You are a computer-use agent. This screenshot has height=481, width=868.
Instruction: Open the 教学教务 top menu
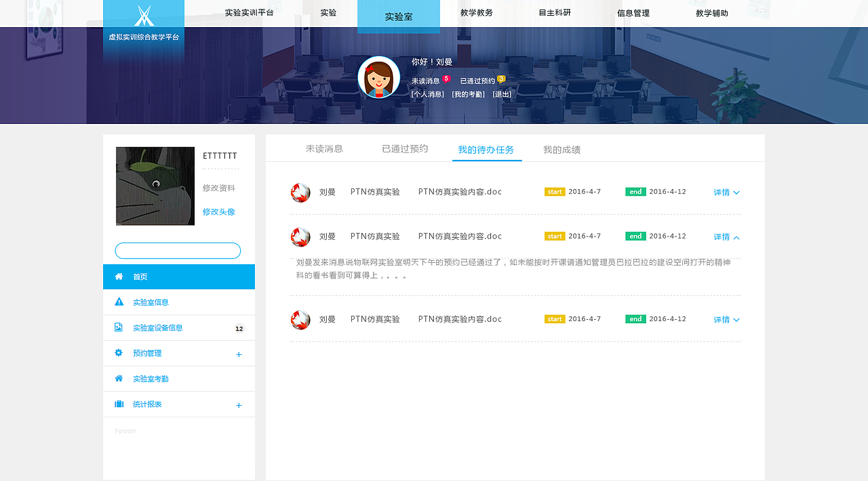[477, 13]
